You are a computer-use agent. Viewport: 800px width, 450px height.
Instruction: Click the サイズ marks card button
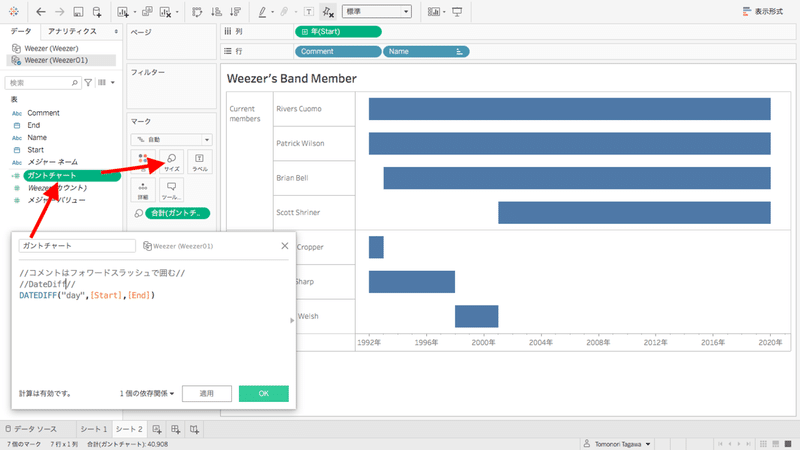(x=171, y=162)
